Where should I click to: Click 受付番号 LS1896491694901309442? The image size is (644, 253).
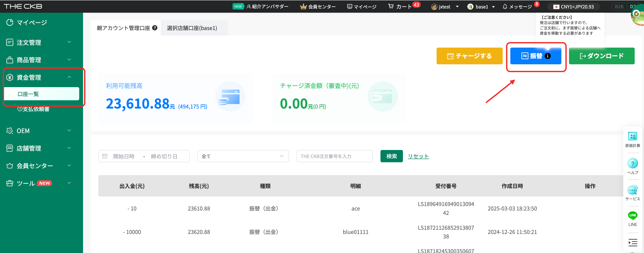click(x=446, y=209)
